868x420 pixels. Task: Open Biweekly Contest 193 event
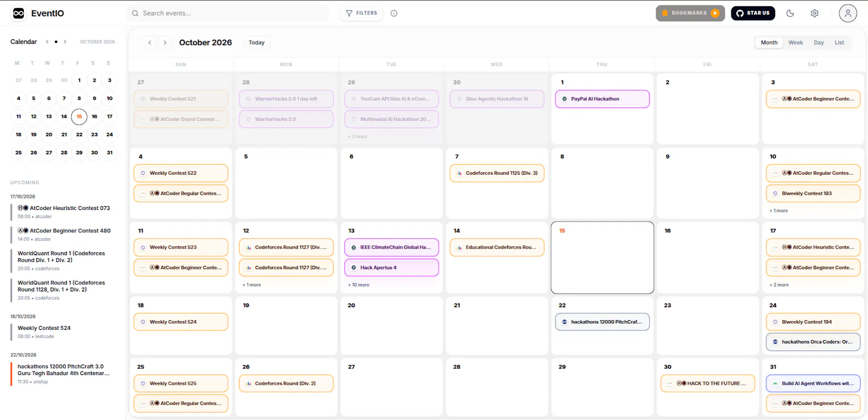(813, 193)
